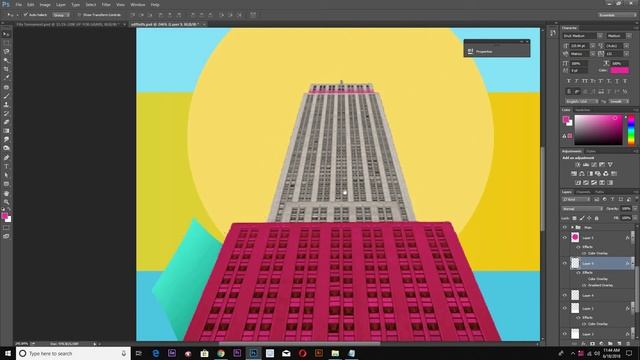This screenshot has height=360, width=640.
Task: Expand the Main layer group
Action: pos(572,227)
